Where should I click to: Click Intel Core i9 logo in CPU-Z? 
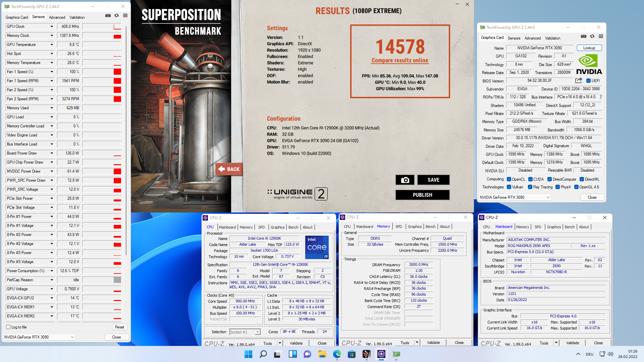click(317, 247)
